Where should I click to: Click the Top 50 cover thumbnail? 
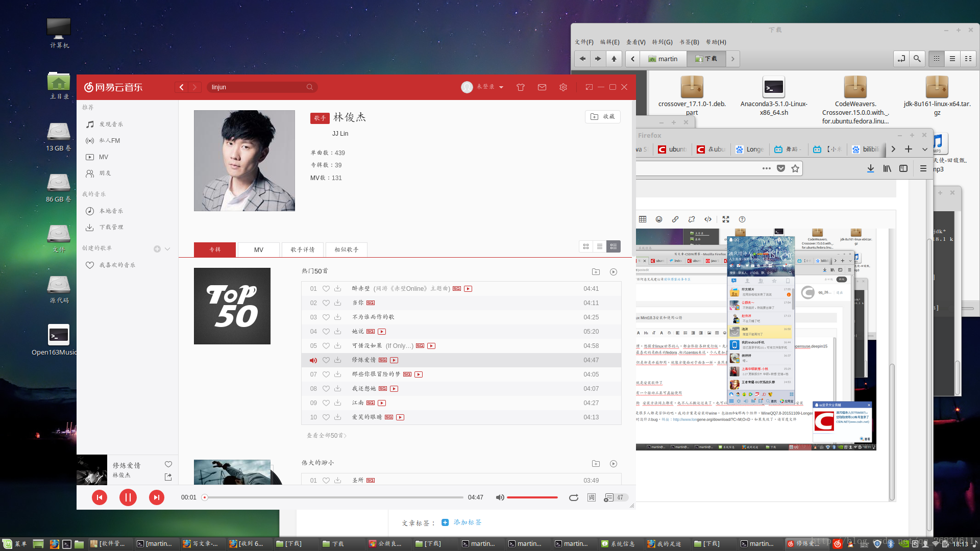click(232, 306)
